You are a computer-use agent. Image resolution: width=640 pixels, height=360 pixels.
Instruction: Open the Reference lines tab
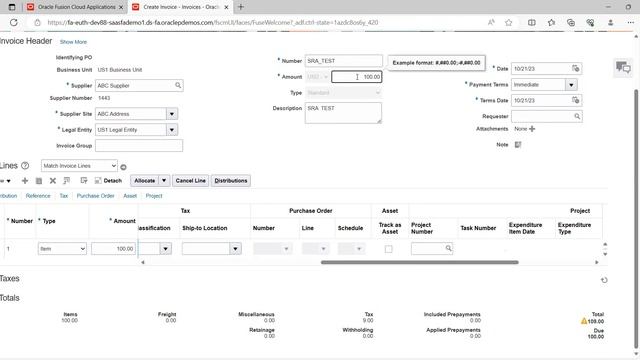pyautogui.click(x=38, y=196)
